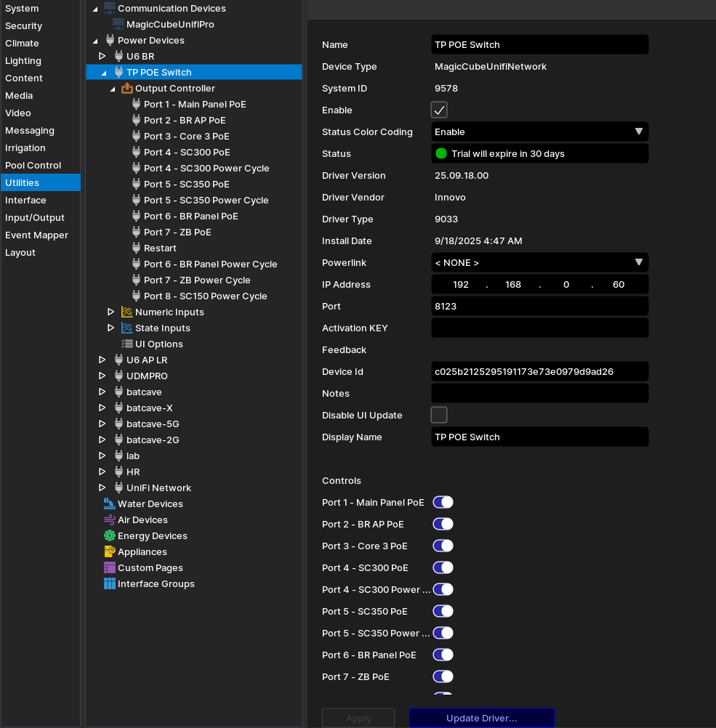Open the Powerlink dropdown

(539, 262)
